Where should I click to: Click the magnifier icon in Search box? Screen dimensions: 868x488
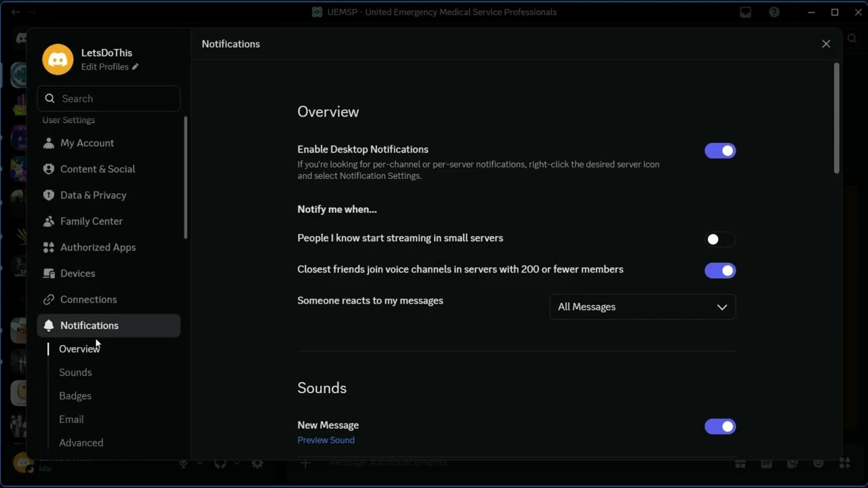[x=50, y=98]
